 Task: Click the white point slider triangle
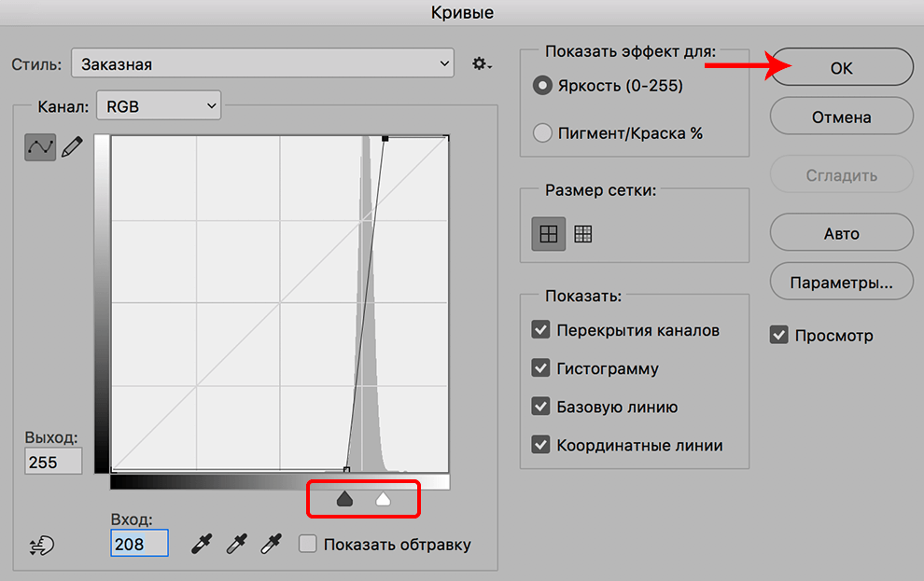click(383, 500)
